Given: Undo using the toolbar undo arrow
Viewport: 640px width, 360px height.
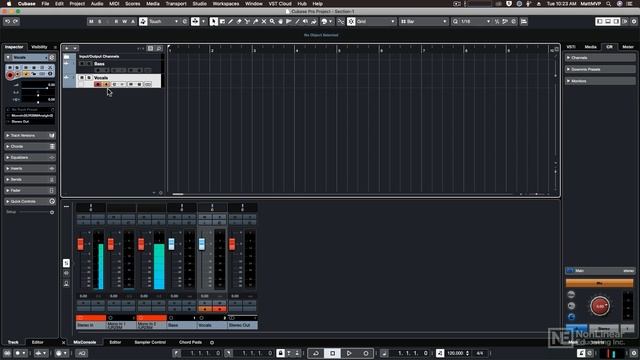Looking at the screenshot, I should [x=7, y=21].
